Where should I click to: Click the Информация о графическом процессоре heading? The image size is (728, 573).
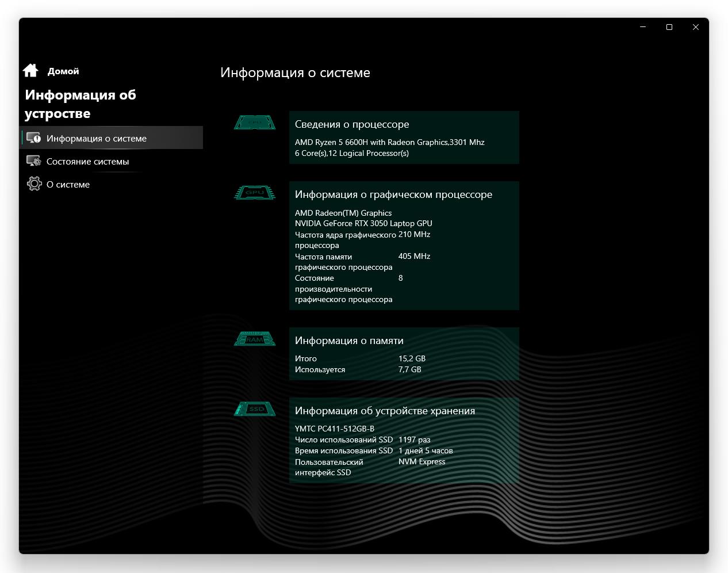click(393, 194)
